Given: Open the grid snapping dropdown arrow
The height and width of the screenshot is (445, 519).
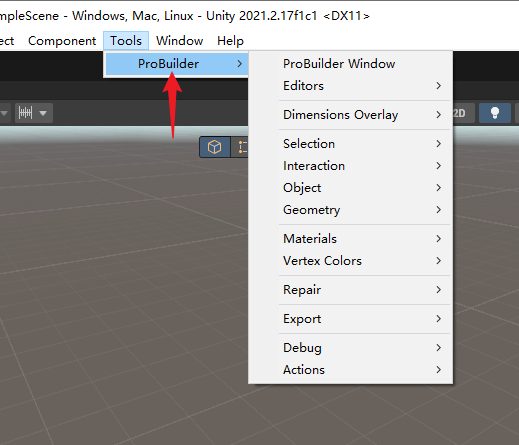Looking at the screenshot, I should click(x=43, y=113).
